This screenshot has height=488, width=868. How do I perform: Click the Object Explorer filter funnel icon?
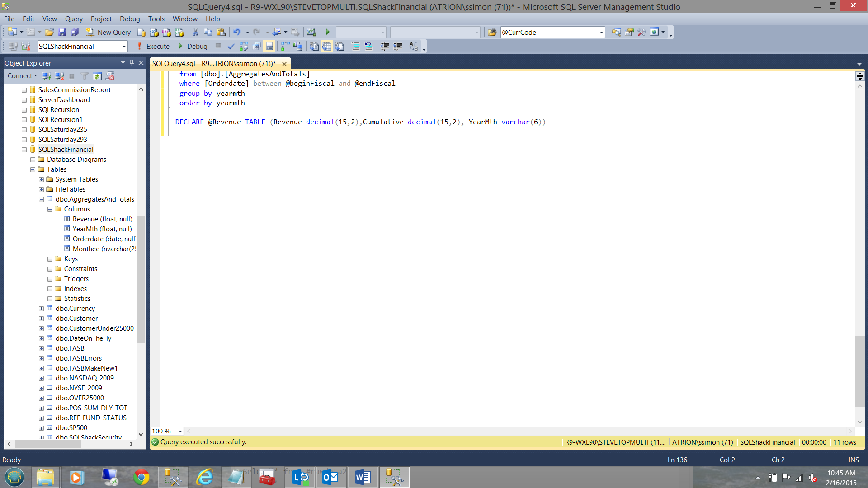(85, 76)
